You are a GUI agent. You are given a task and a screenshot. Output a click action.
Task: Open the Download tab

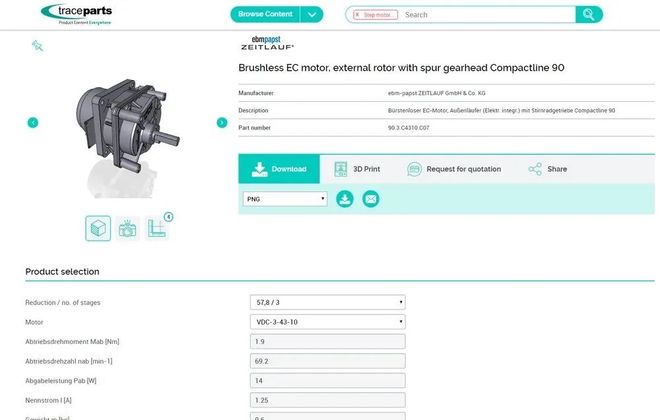[278, 169]
